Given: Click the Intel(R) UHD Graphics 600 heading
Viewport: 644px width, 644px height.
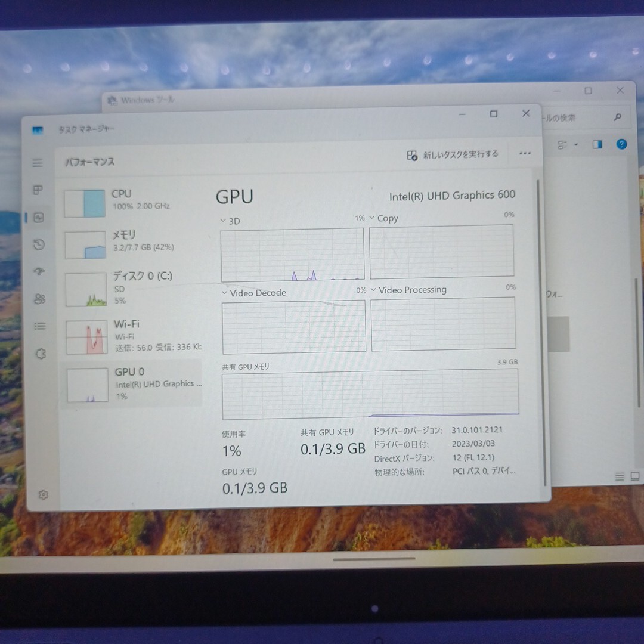Looking at the screenshot, I should [452, 196].
